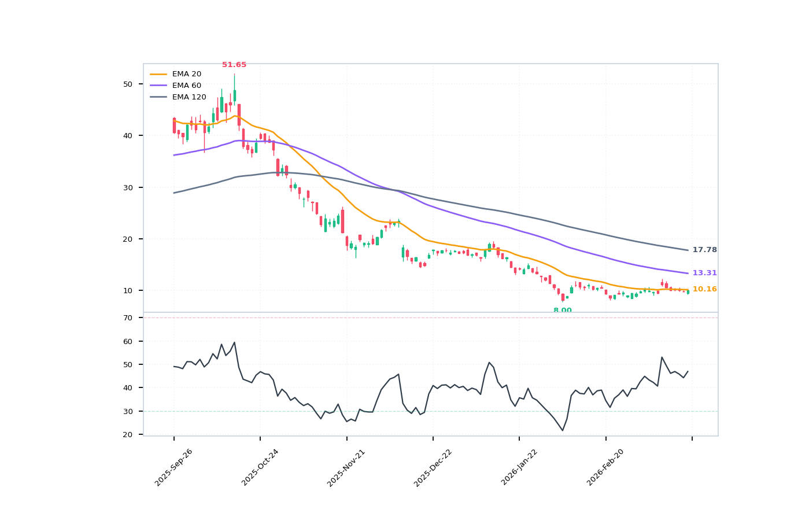Click the purple 13.31 EMA value label
The image size is (798, 532).
[x=704, y=271]
